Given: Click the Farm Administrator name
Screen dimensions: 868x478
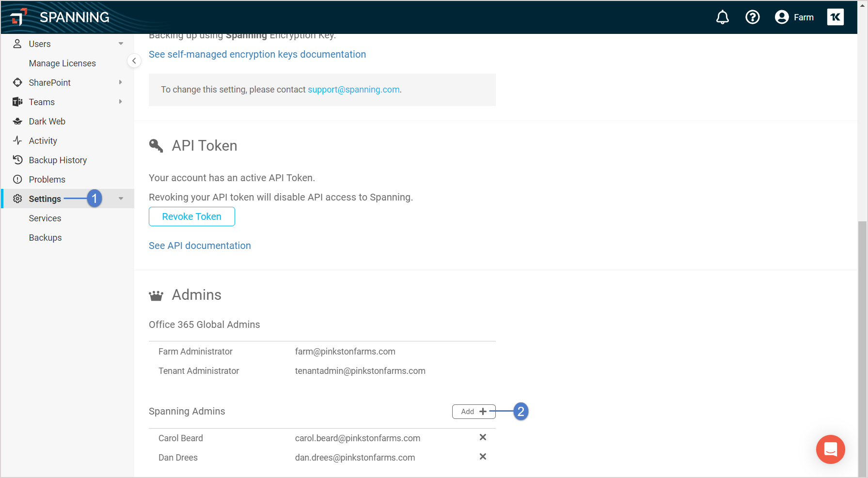Looking at the screenshot, I should click(x=195, y=352).
